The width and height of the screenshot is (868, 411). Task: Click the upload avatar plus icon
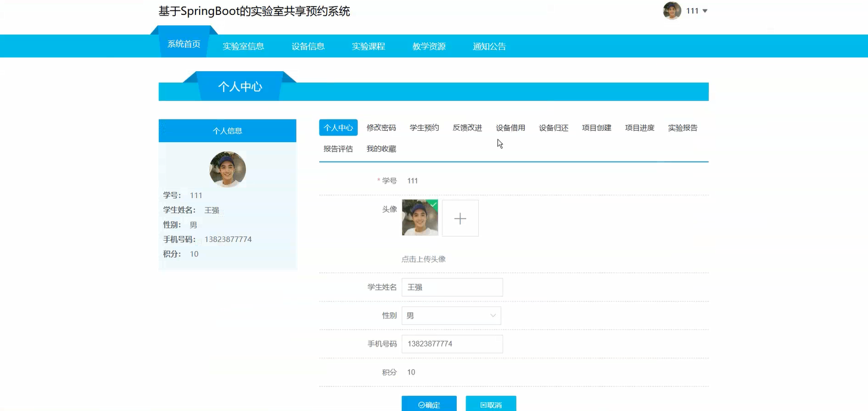click(460, 217)
